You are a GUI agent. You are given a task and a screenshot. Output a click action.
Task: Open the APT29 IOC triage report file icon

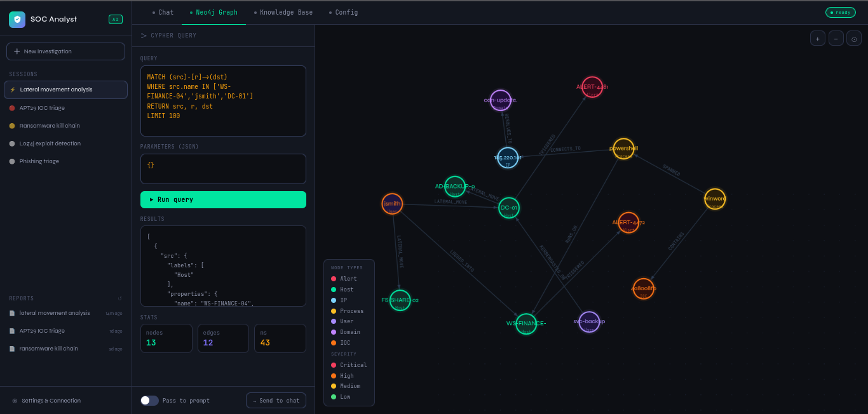click(x=12, y=331)
